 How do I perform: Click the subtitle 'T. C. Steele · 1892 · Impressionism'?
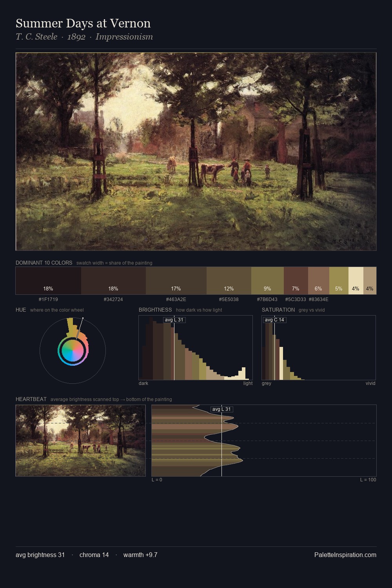(x=84, y=37)
